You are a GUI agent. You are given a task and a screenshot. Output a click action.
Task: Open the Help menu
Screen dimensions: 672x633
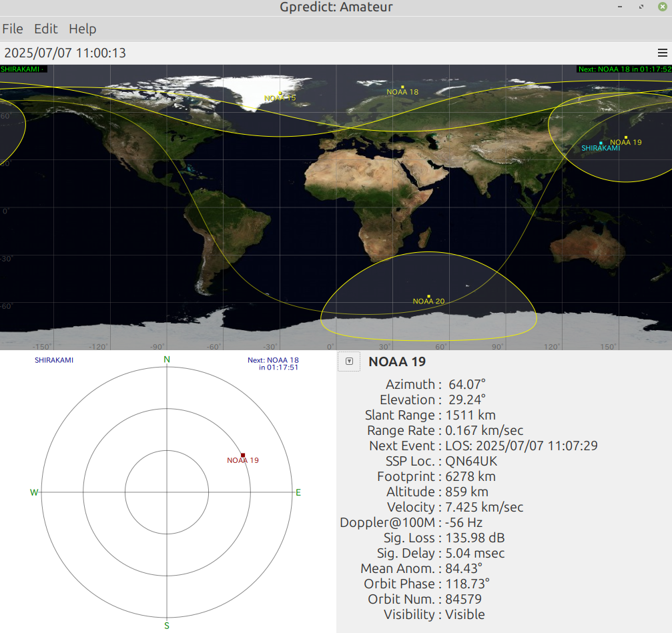[x=83, y=29]
